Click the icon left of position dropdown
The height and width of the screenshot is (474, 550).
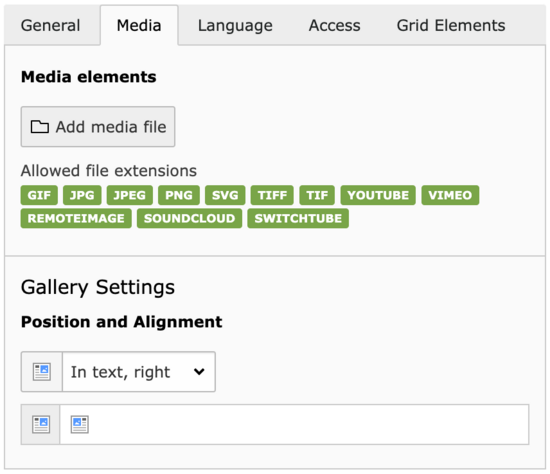42,372
